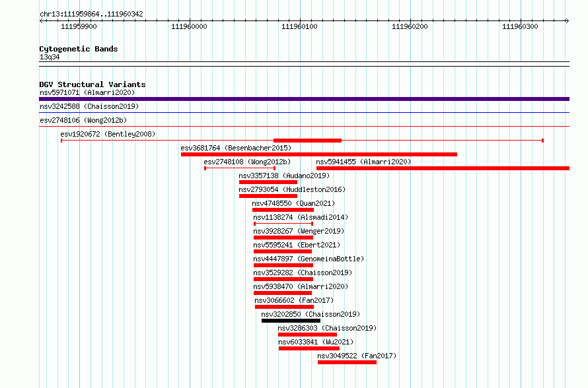Select the black nsv3202850 variant bar
588x388 pixels.
pos(291,321)
